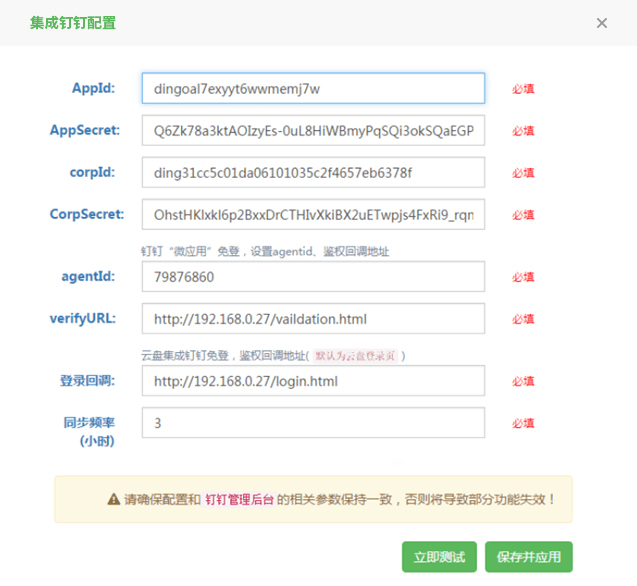Click the AppId field label

[x=93, y=88]
